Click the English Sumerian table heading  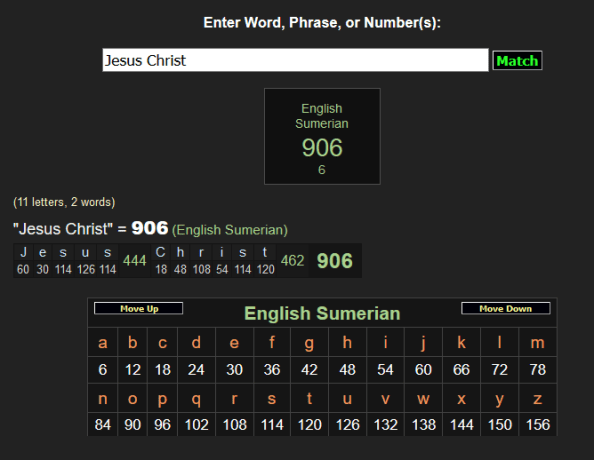[x=322, y=313]
